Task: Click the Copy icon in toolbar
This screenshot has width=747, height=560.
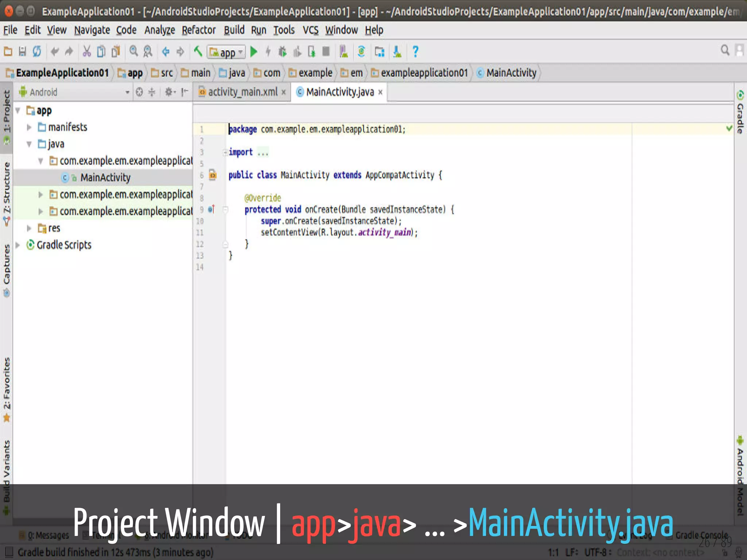Action: point(101,51)
